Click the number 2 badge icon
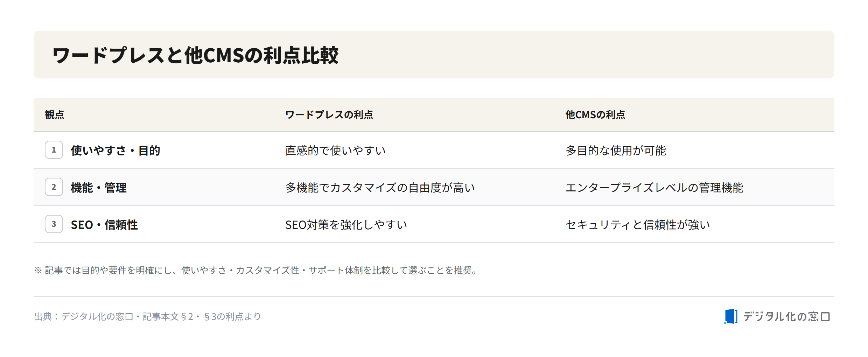 coord(54,187)
